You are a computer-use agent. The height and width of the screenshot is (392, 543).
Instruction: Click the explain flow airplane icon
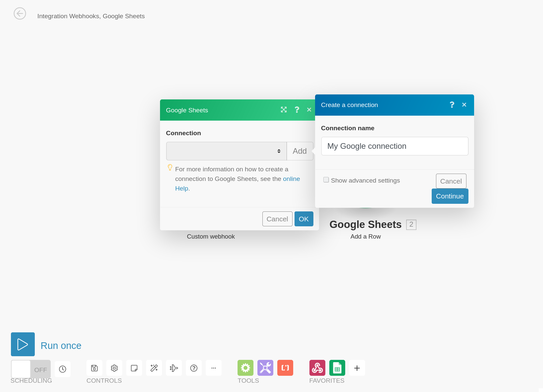pos(174,368)
